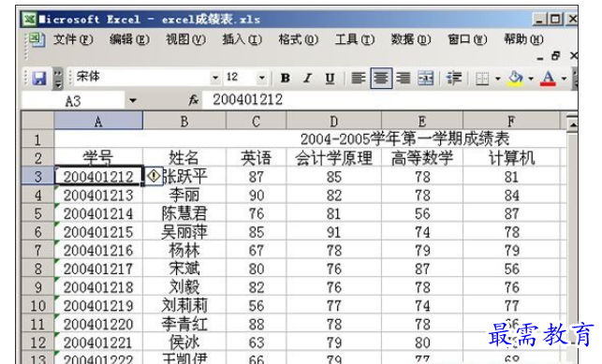Open the Name Box dropdown arrow
This screenshot has width=602, height=364.
(132, 100)
